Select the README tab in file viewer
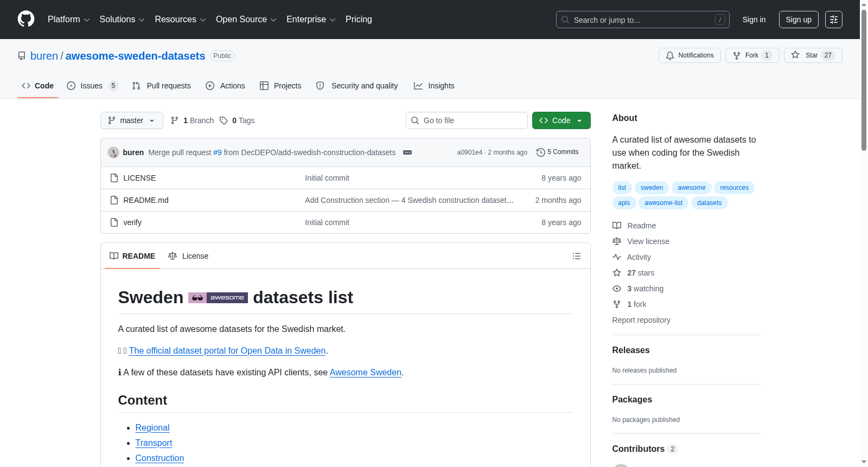 (x=132, y=256)
